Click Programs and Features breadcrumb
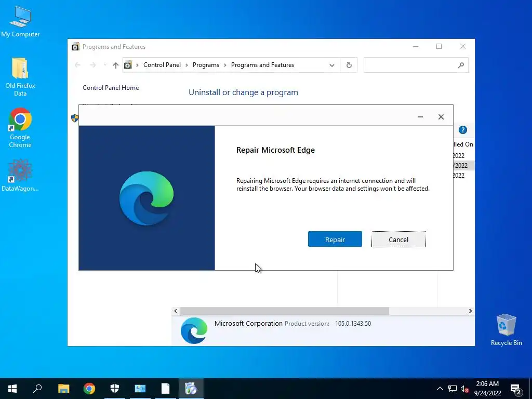 coord(262,65)
